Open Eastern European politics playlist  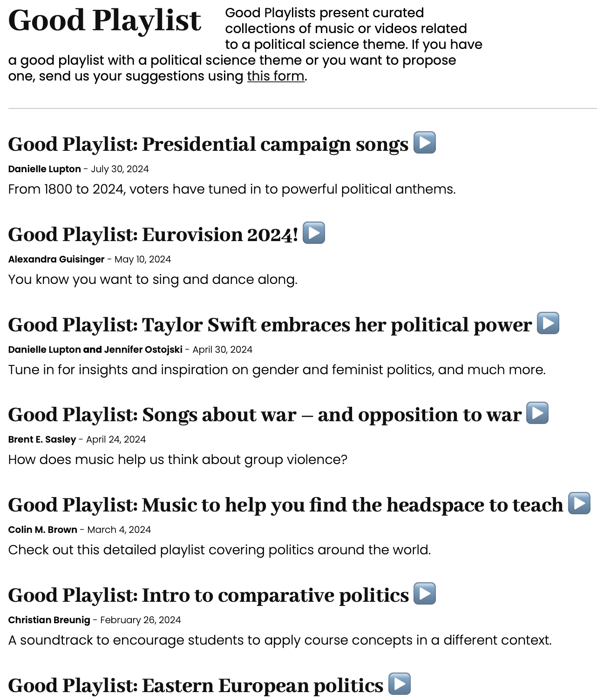(x=195, y=686)
